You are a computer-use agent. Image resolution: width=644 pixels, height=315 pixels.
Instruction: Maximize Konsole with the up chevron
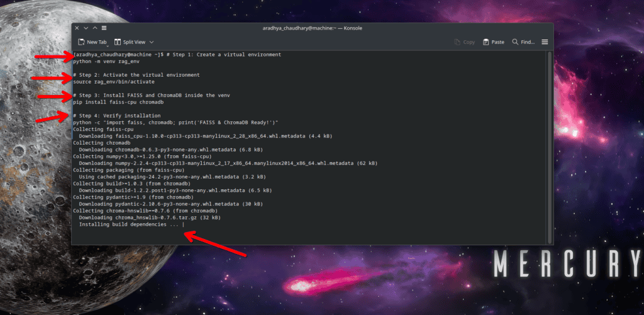click(x=95, y=28)
